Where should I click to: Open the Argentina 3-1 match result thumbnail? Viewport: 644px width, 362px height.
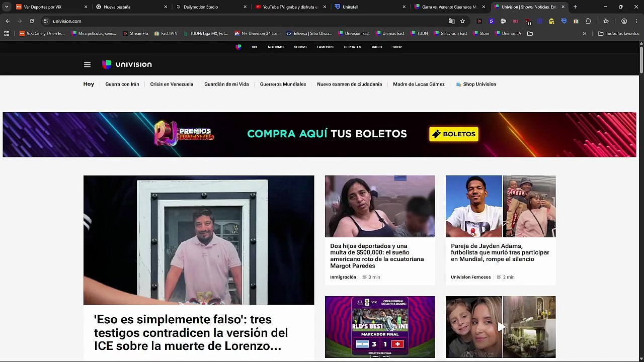pyautogui.click(x=380, y=327)
